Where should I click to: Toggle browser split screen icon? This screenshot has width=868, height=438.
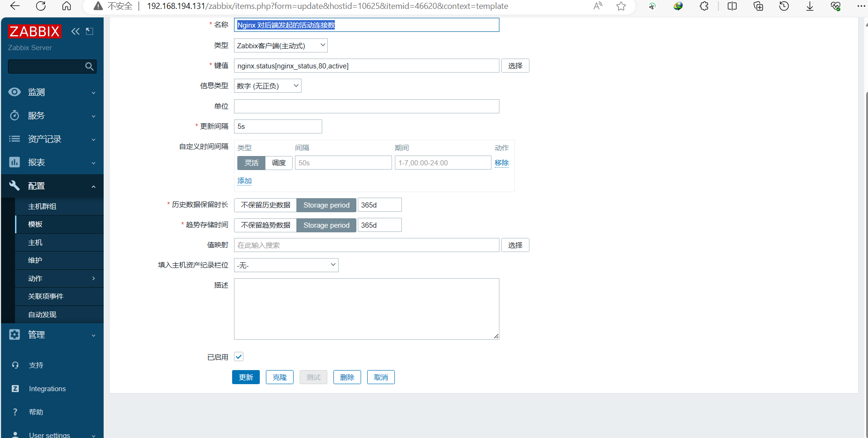[732, 6]
